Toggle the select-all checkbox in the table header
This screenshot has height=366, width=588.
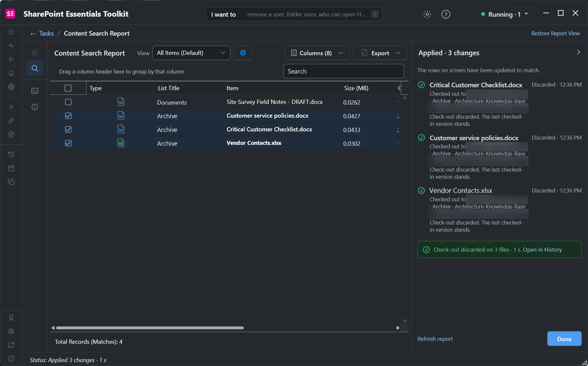coord(68,88)
